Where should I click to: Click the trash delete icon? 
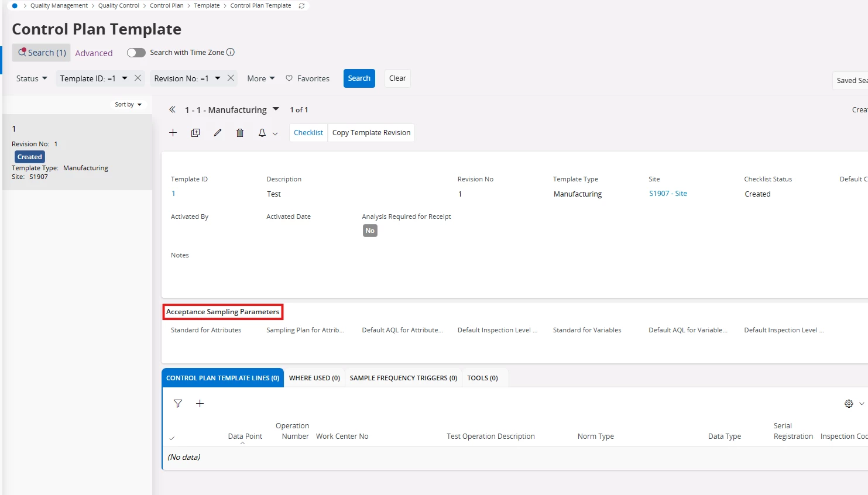pos(240,133)
